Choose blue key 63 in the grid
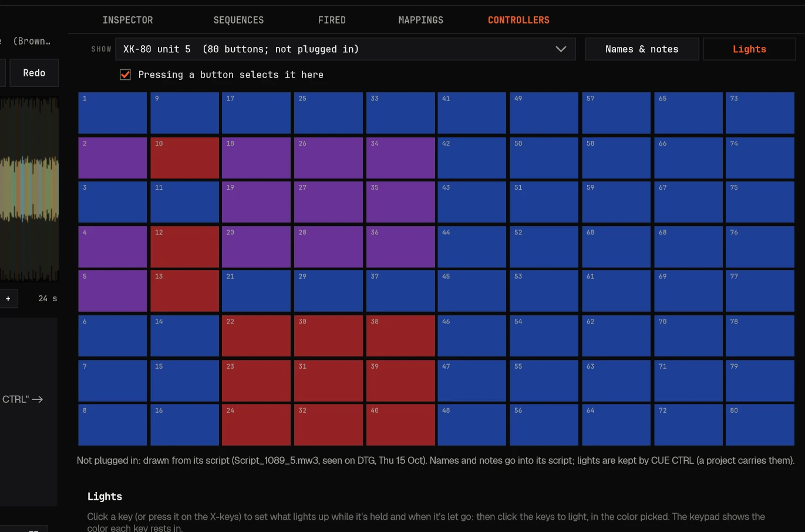The image size is (805, 532). 616,381
